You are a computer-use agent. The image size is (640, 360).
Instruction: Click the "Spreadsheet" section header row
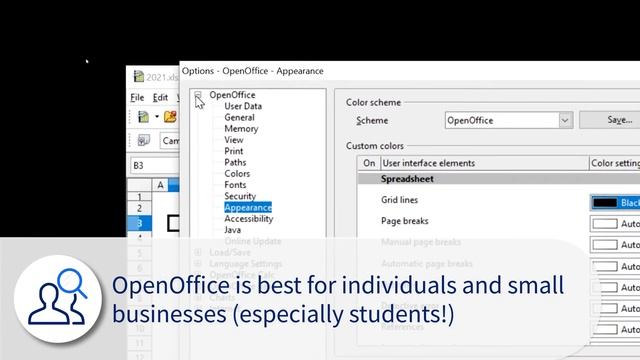click(499, 179)
